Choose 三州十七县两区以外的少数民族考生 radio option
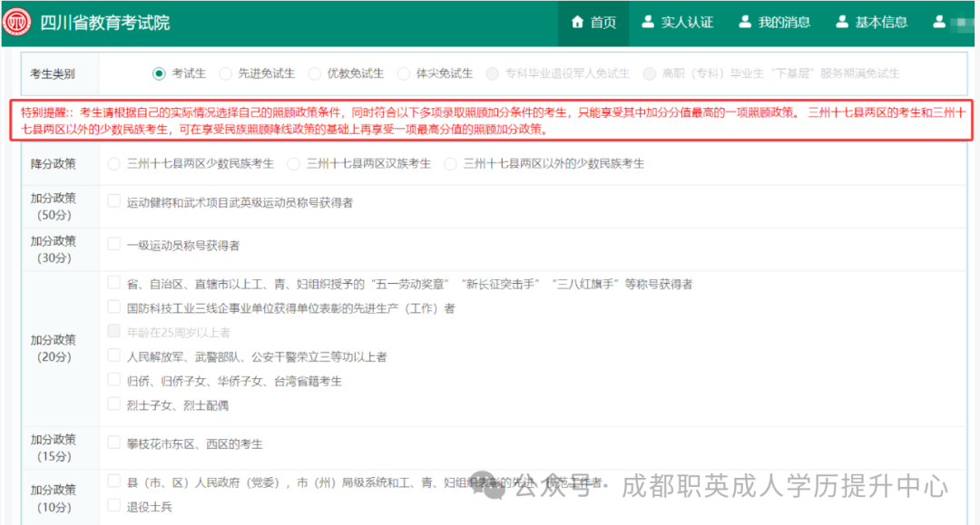Image resolution: width=980 pixels, height=525 pixels. pyautogui.click(x=450, y=164)
